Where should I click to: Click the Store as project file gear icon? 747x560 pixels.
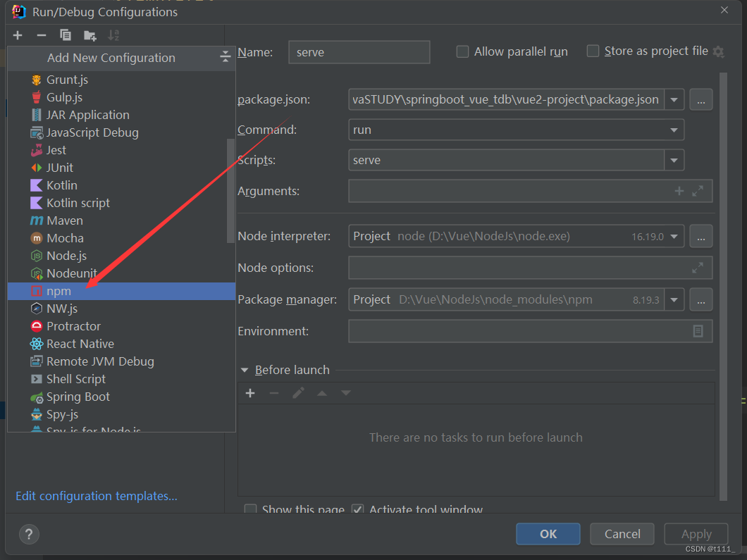(x=718, y=52)
